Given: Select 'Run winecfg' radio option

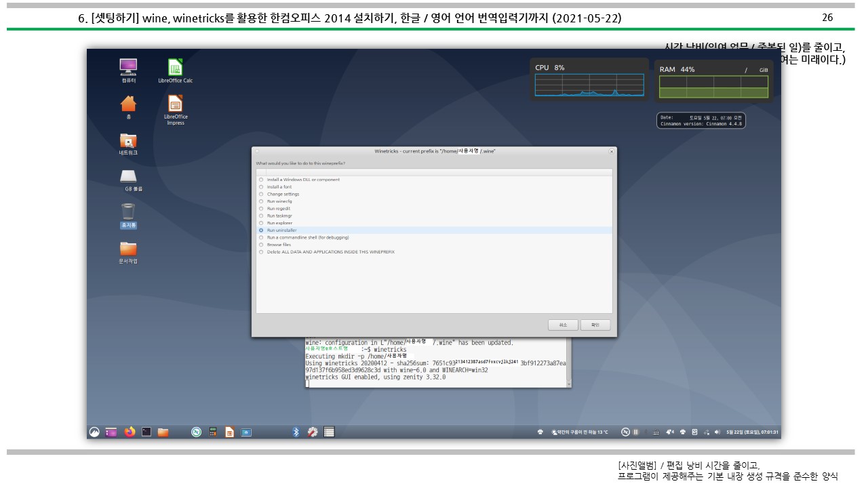Looking at the screenshot, I should [x=261, y=201].
